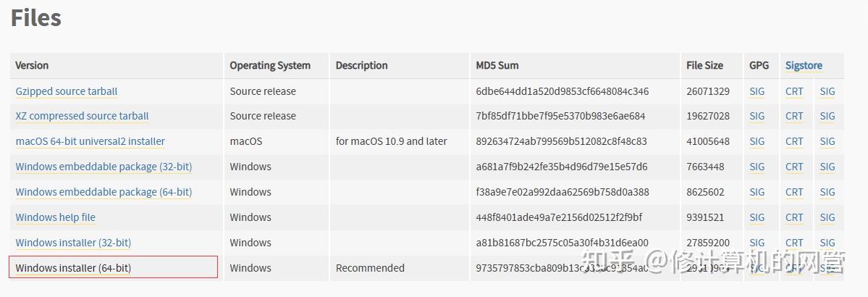Screen dimensions: 868x297
Task: Click the Files section heading
Action: coord(35,18)
